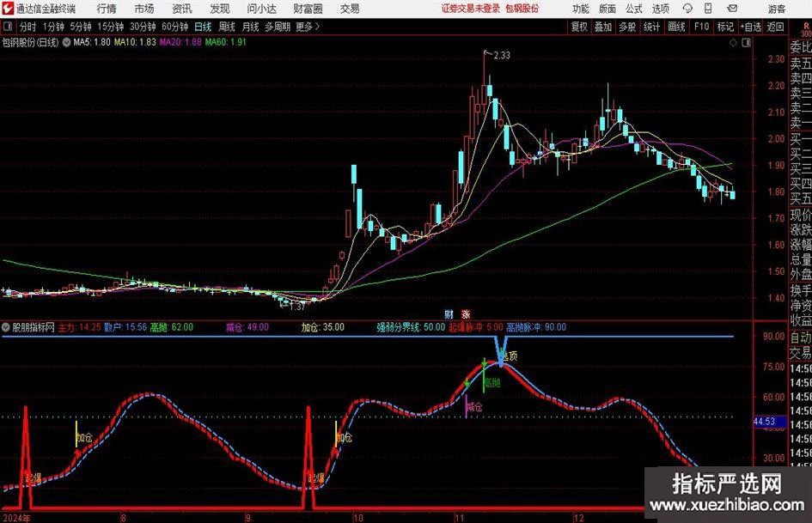
Task: Open 多周期 multi-period view
Action: 277,27
